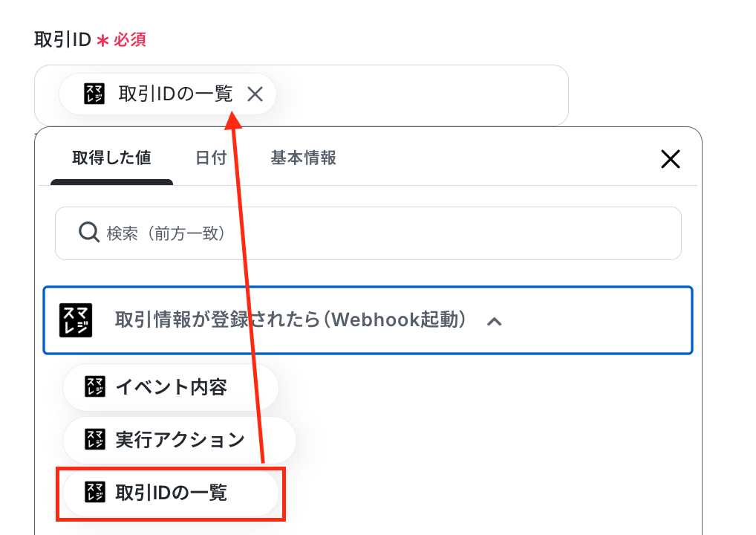The image size is (756, 535).
Task: Focus the 検索（前方一致）search field
Action: [368, 233]
